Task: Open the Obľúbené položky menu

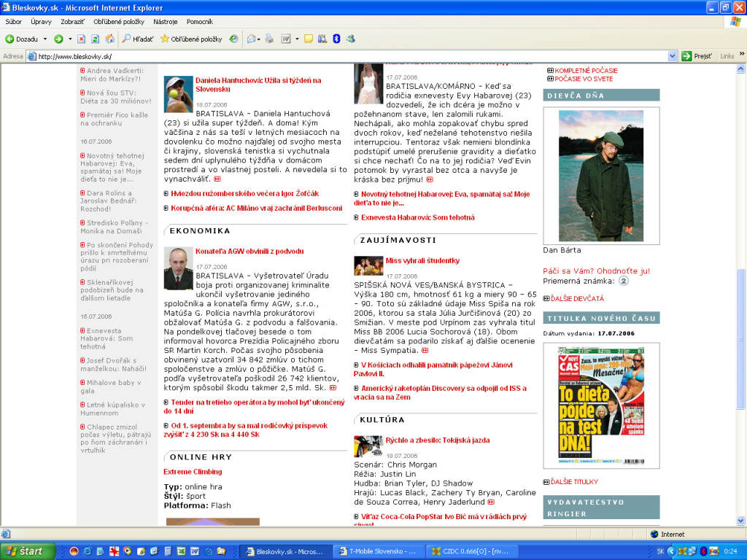Action: 119,21
